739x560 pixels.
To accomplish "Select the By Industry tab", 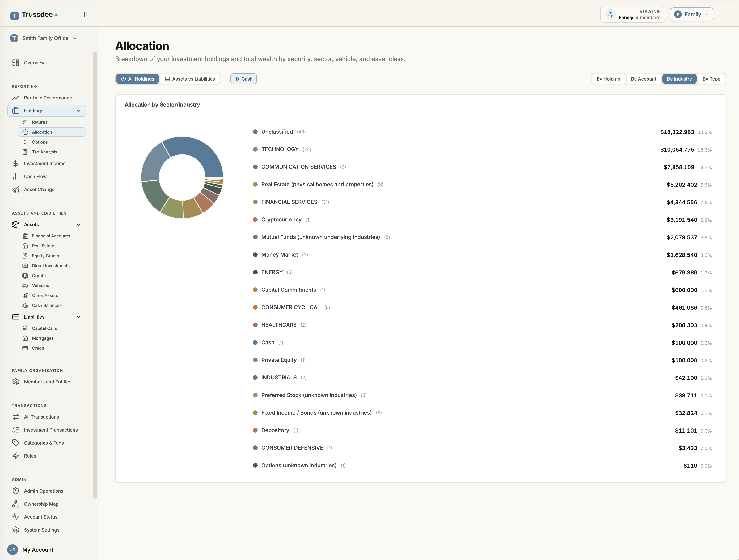I will [679, 79].
